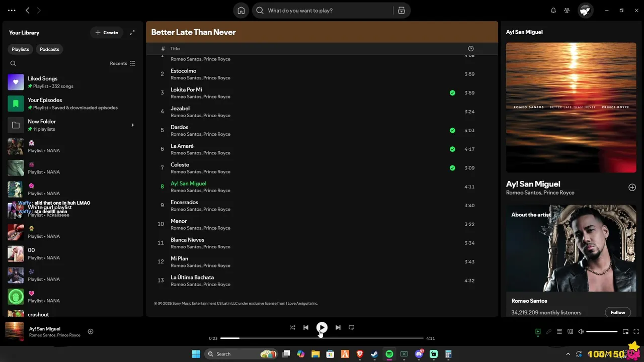This screenshot has height=362, width=644.
Task: Follow Romeo Santos
Action: click(x=618, y=313)
